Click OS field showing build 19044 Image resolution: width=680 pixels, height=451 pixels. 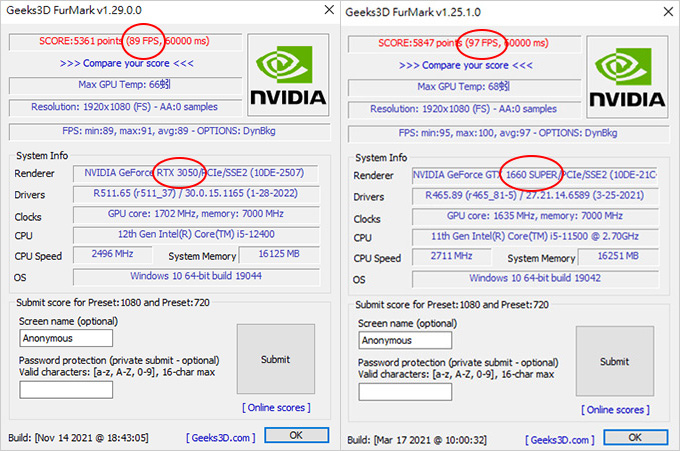[195, 277]
